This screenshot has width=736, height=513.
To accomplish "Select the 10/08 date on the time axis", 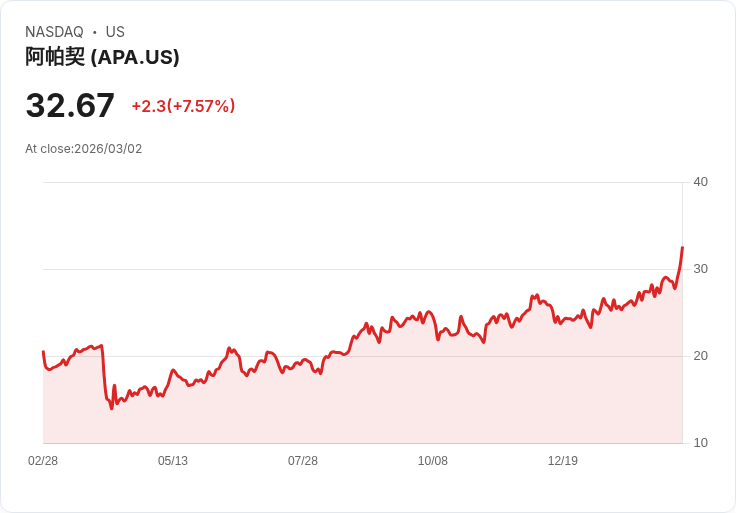I will coord(433,461).
